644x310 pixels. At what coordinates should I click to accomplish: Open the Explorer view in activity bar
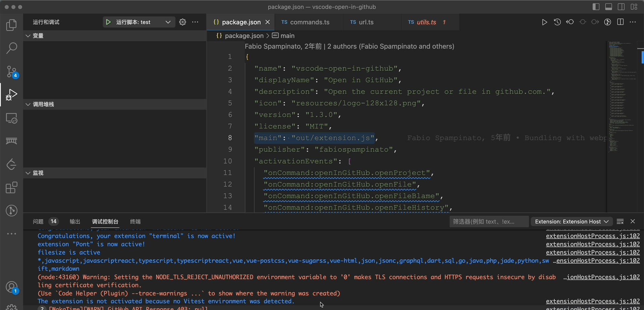point(11,25)
